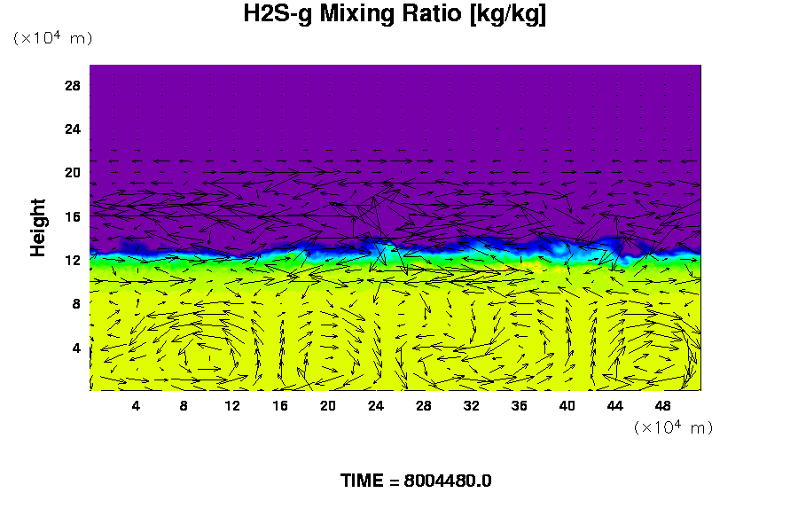Click the y-axis tick label "28"
Viewport: 798px width, 532px height.
pos(73,85)
